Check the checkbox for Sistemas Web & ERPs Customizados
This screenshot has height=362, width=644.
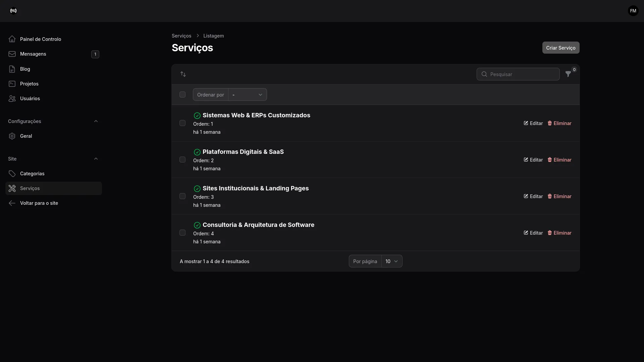pos(182,123)
